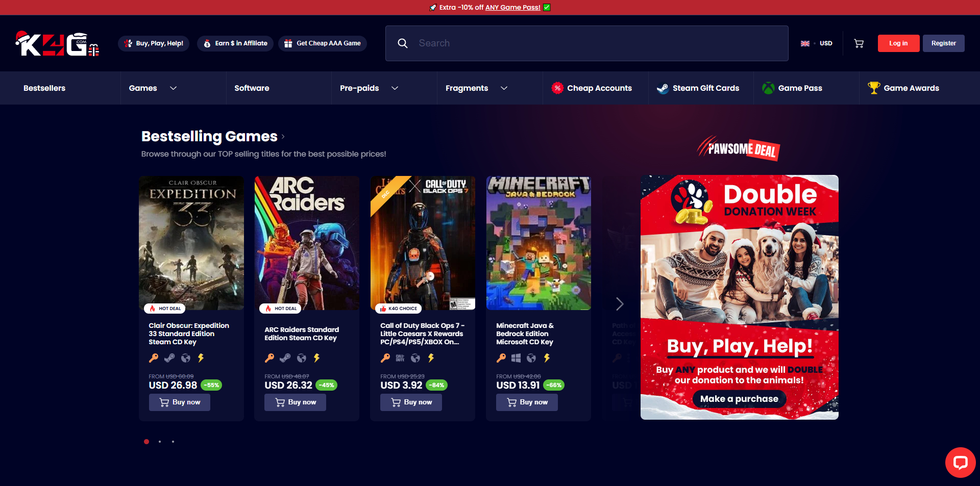Expand the Games dropdown menu
Viewport: 980px width, 486px height.
(174, 88)
